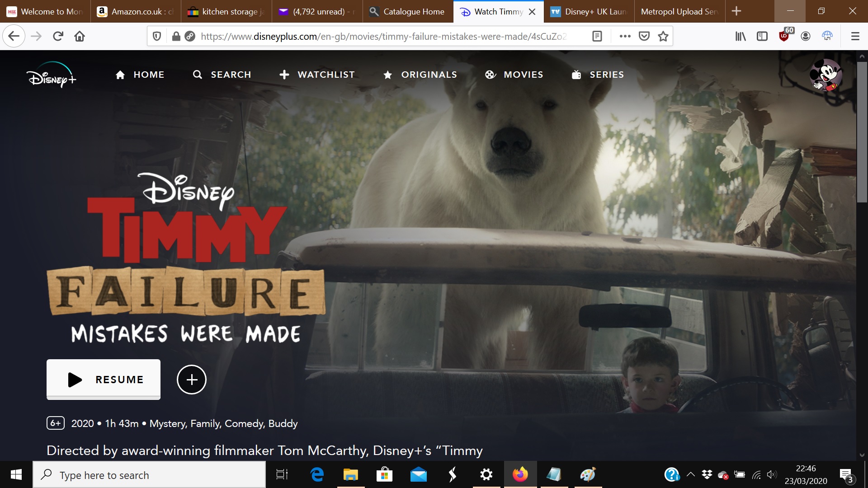Click the page vertical scrollbar thumb

(862, 132)
